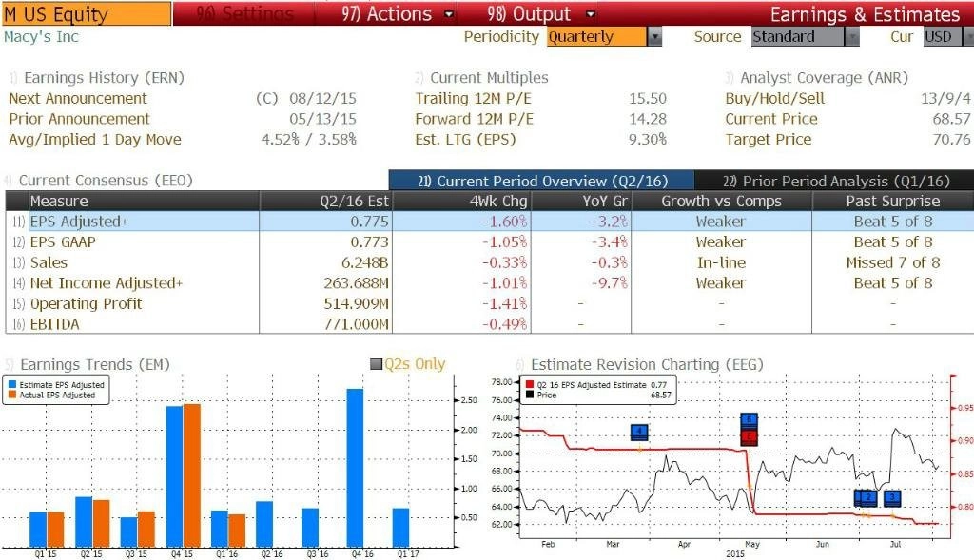
Task: Open blue news marker 6 on revision chart
Action: coord(750,420)
